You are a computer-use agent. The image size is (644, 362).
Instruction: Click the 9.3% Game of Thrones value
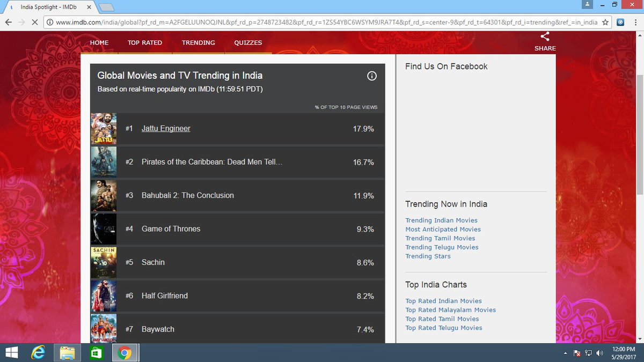pyautogui.click(x=365, y=229)
